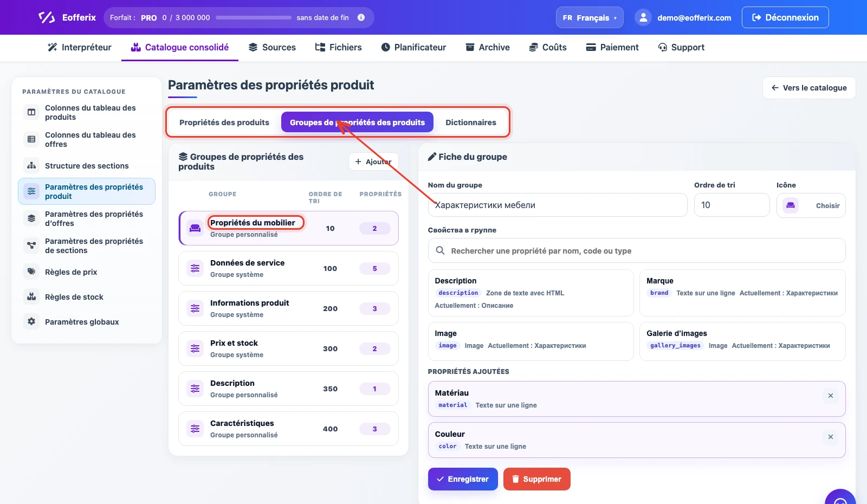Add the Marque property card

coord(742,293)
